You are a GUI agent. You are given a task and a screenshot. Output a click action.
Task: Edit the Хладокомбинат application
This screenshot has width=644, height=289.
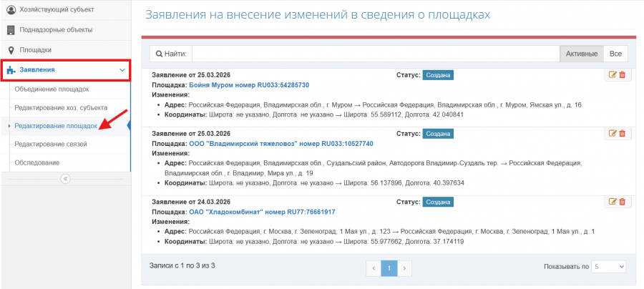coord(612,202)
